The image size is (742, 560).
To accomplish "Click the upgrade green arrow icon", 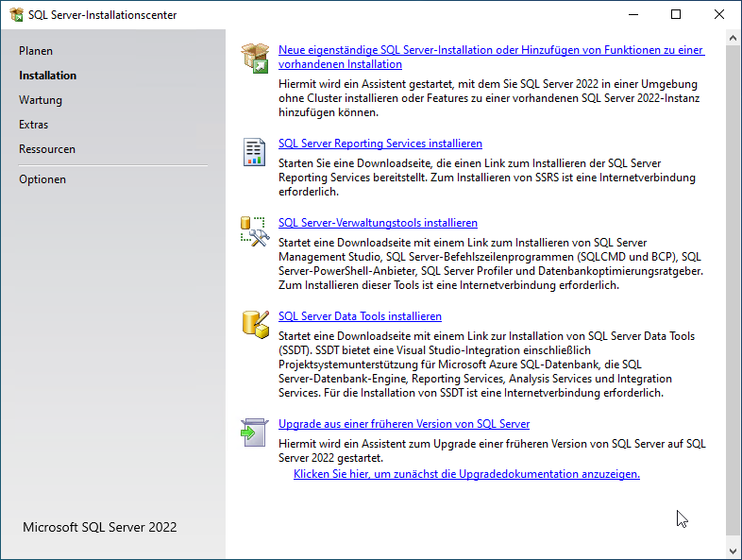I will point(255,433).
